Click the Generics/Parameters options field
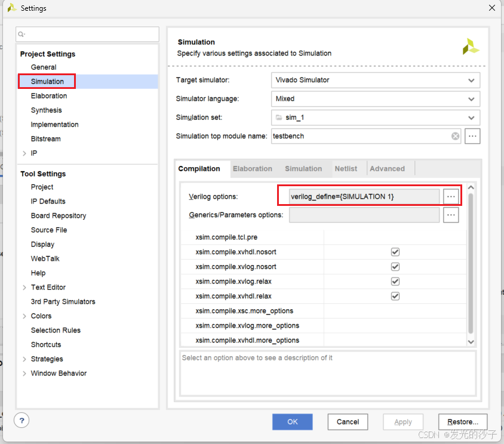The image size is (504, 444). 364,215
